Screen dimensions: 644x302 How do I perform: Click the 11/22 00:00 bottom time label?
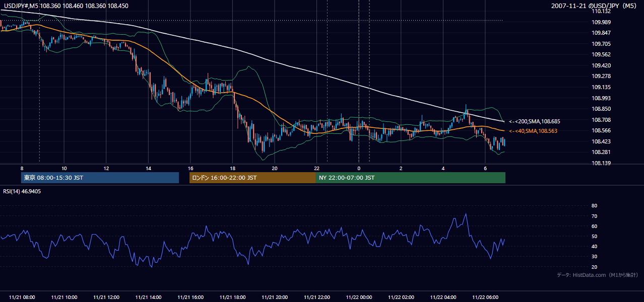coord(359,297)
